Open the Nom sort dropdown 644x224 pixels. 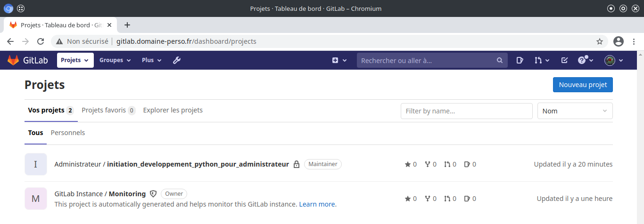pyautogui.click(x=575, y=111)
